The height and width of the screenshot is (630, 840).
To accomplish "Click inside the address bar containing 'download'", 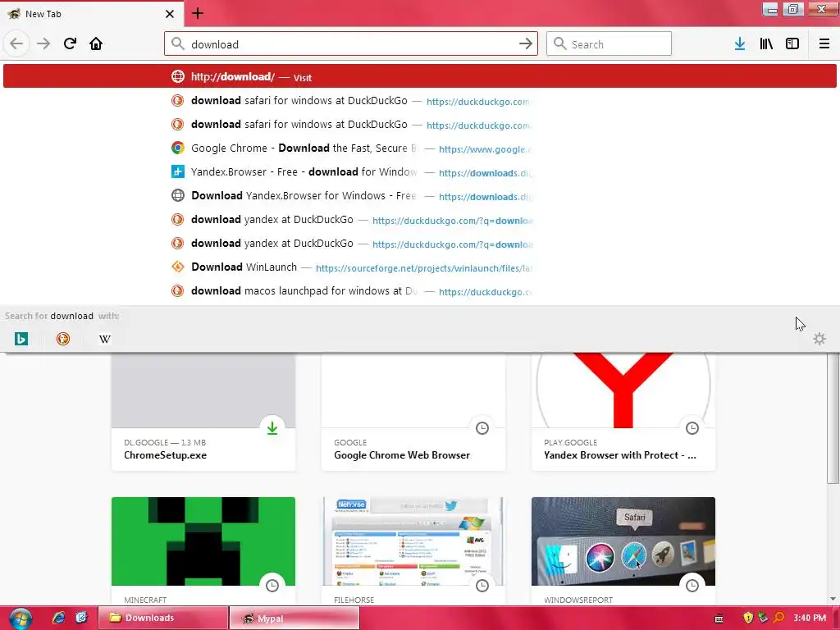I will coord(351,44).
